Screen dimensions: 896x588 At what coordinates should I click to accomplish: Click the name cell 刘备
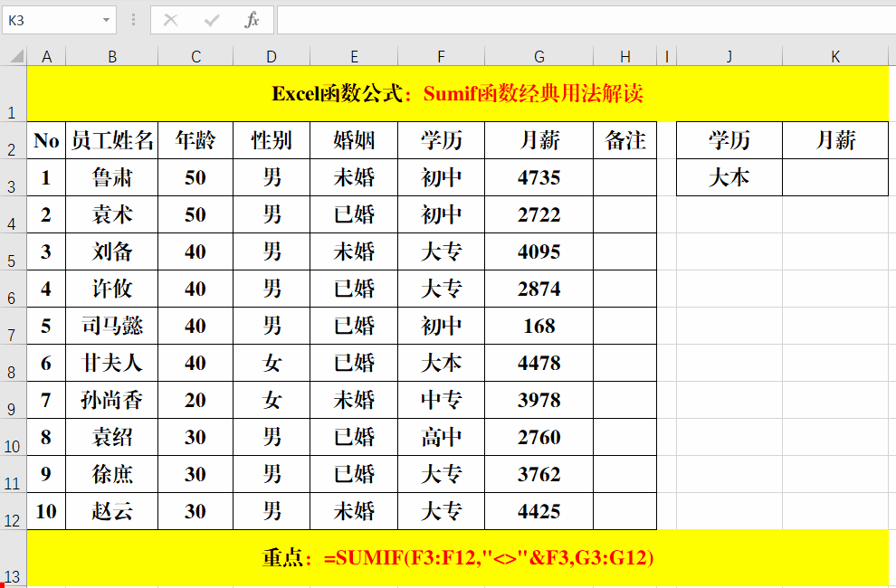click(112, 251)
